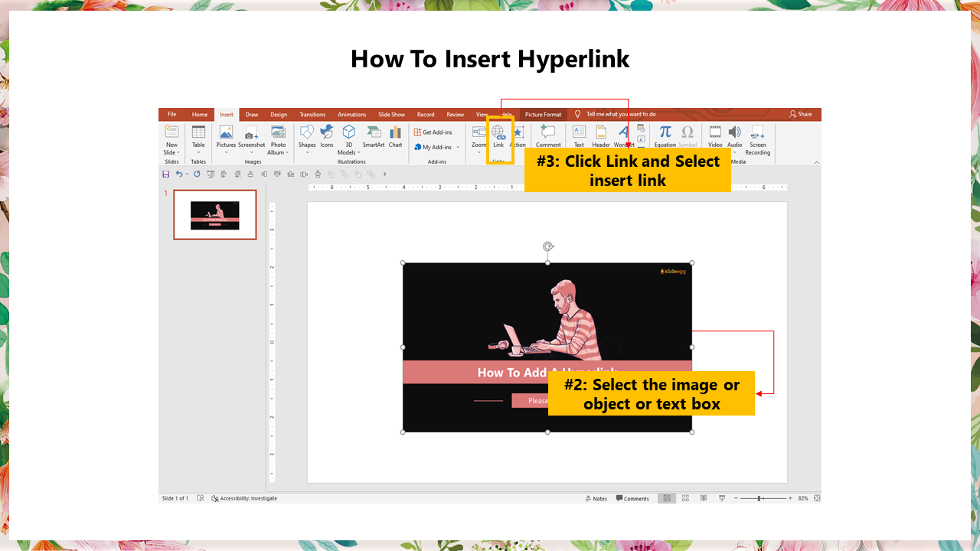Collapse the ribbon with the chevron

point(816,162)
